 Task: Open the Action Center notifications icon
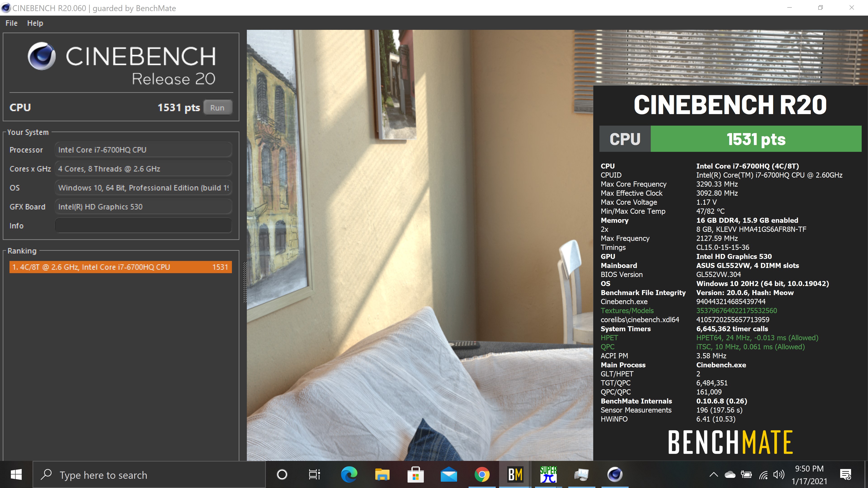point(846,475)
